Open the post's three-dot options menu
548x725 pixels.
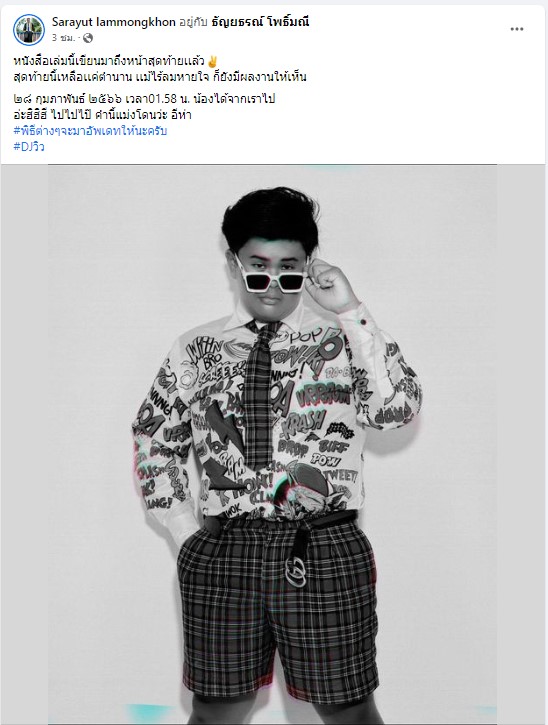[517, 29]
